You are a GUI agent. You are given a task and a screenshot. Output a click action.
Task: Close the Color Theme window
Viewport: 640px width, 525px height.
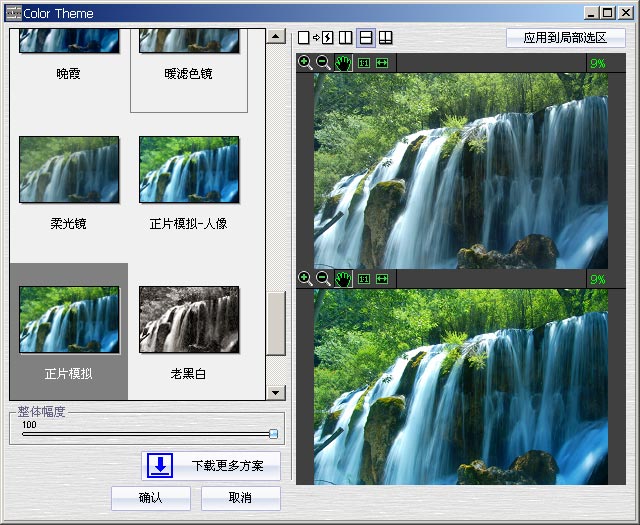click(x=626, y=13)
